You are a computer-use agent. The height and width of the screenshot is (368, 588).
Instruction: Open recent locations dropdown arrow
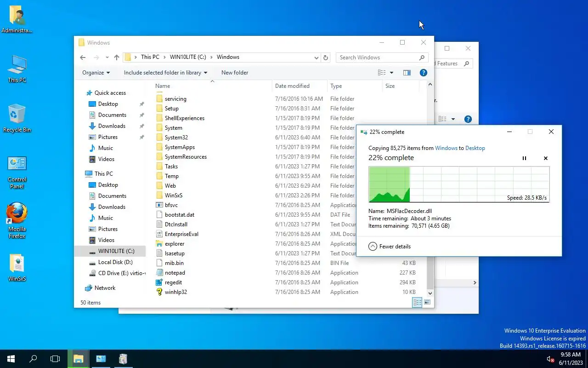pyautogui.click(x=107, y=57)
